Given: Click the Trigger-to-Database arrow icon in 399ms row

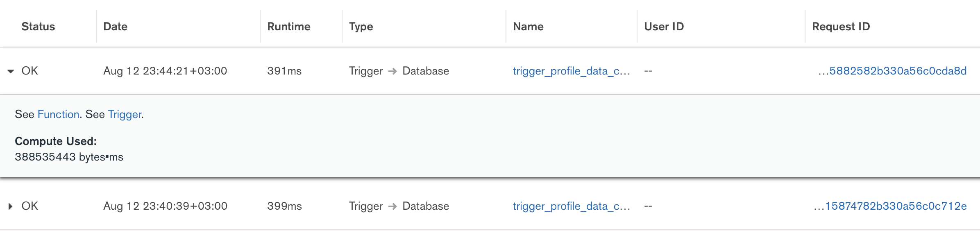Looking at the screenshot, I should pyautogui.click(x=392, y=206).
